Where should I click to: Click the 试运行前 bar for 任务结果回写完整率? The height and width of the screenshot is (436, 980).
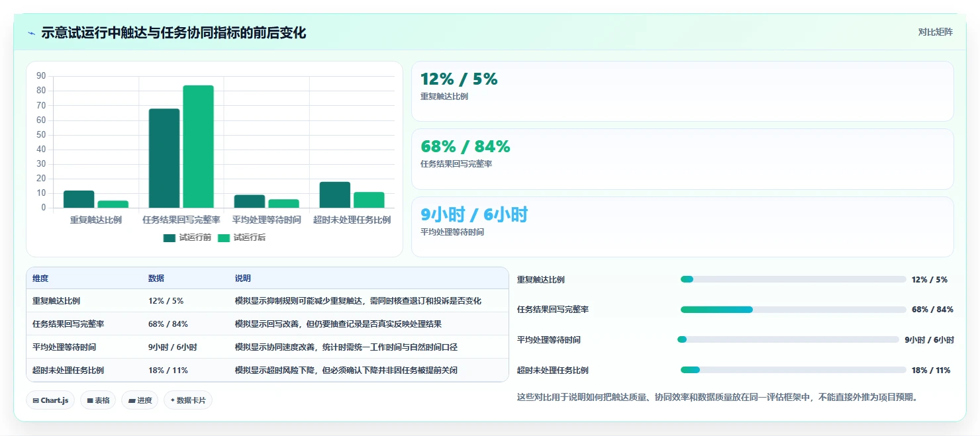164,158
